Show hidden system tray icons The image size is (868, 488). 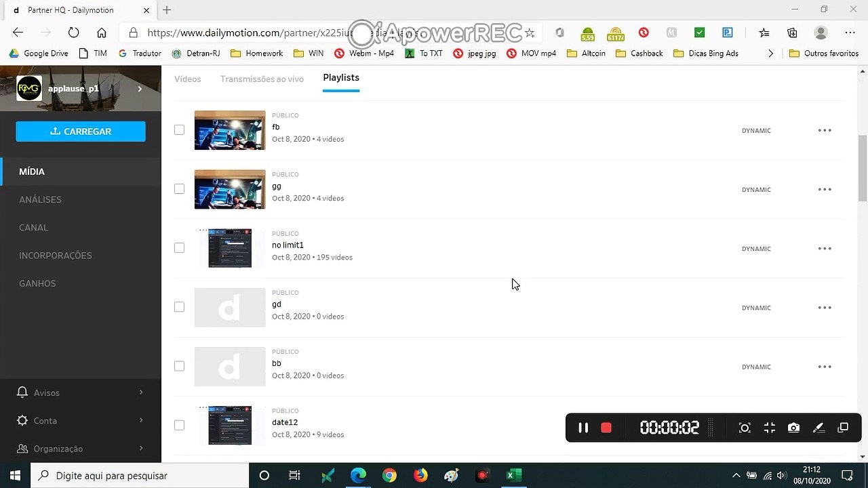(x=736, y=475)
